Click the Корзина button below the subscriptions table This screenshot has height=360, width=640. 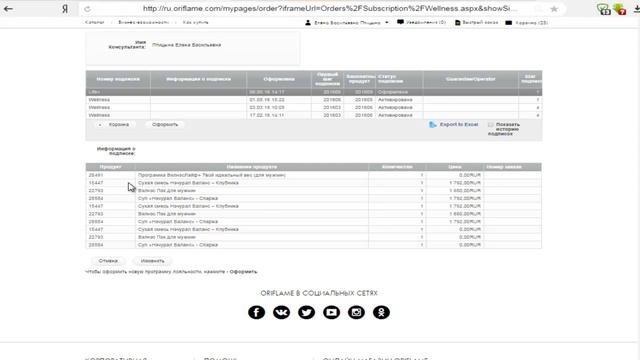pos(114,124)
